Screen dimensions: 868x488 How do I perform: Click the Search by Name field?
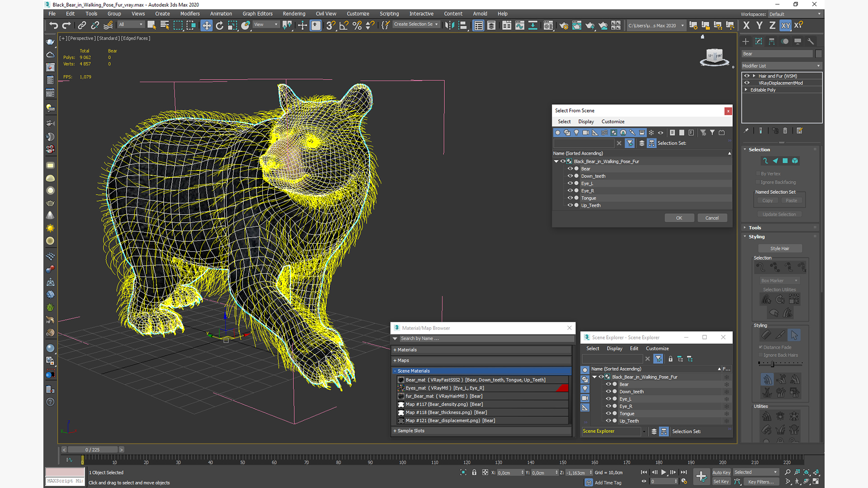click(486, 338)
